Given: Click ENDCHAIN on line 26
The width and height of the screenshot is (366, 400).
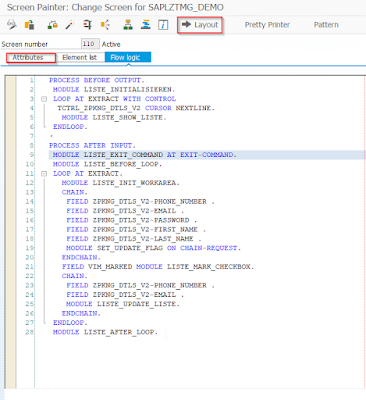Looking at the screenshot, I should pos(81,314).
